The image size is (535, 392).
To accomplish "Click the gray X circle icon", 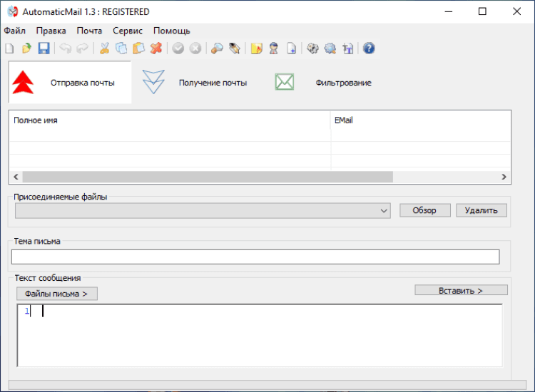I will coord(195,48).
